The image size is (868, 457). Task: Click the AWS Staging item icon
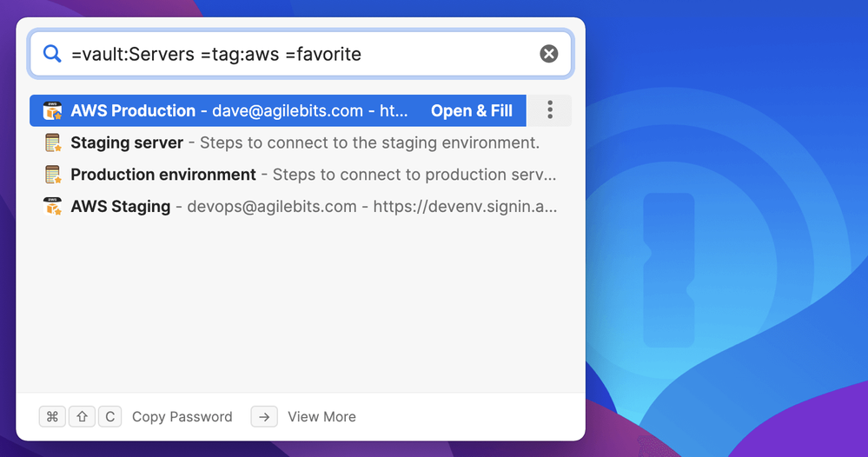[x=53, y=207]
